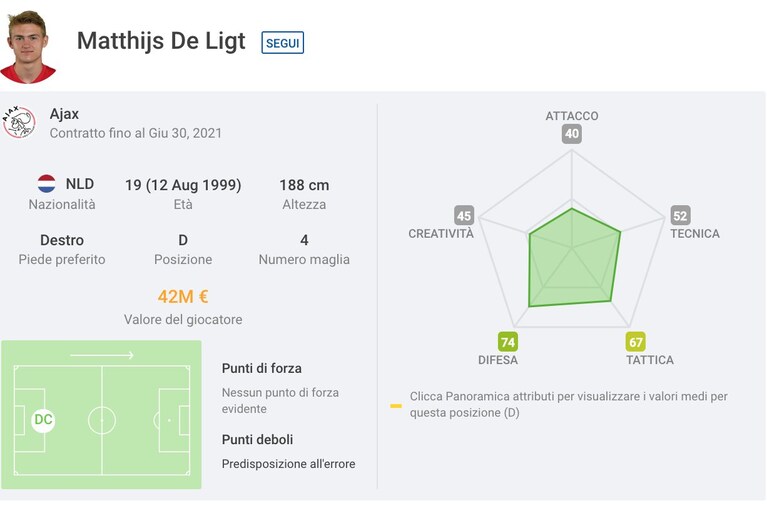Click Predisposizione all'errore weakness text
Viewport: 767px width, 518px height.
pyautogui.click(x=289, y=464)
